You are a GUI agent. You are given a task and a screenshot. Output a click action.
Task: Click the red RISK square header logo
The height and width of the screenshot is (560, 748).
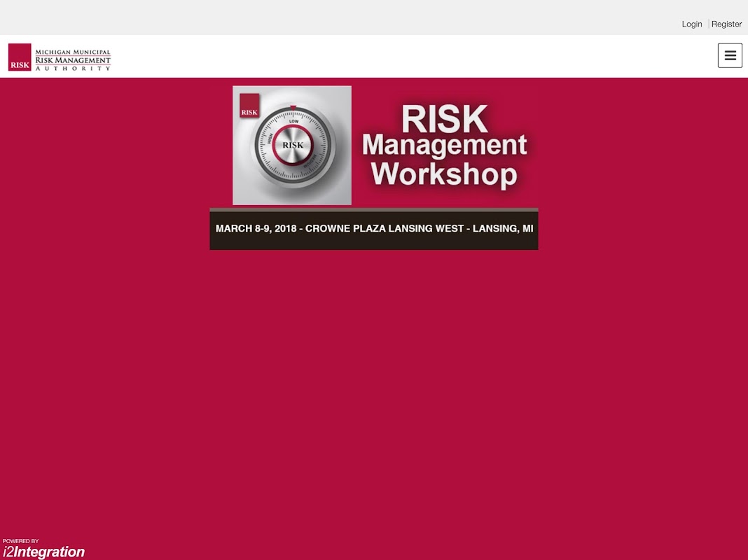[20, 57]
